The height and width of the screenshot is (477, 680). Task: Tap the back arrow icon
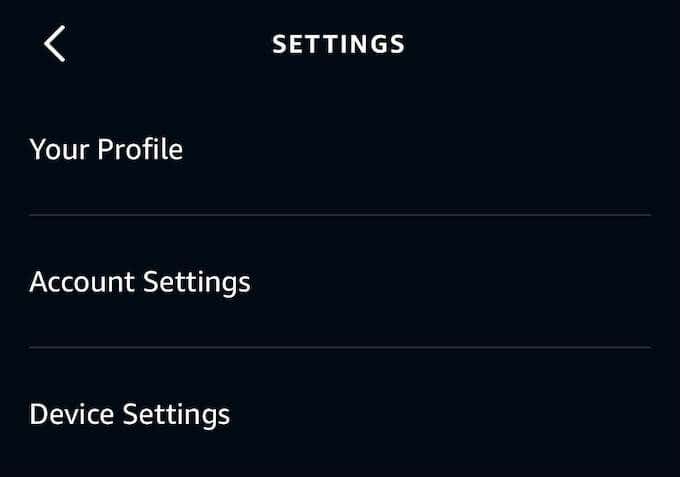(55, 44)
